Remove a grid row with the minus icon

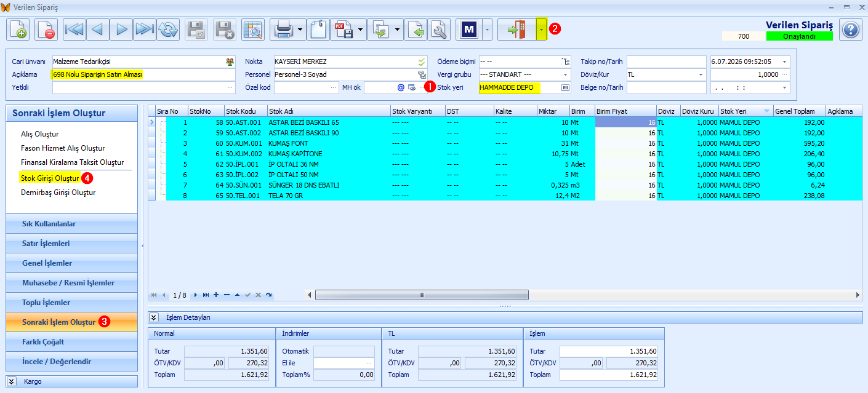(x=227, y=295)
